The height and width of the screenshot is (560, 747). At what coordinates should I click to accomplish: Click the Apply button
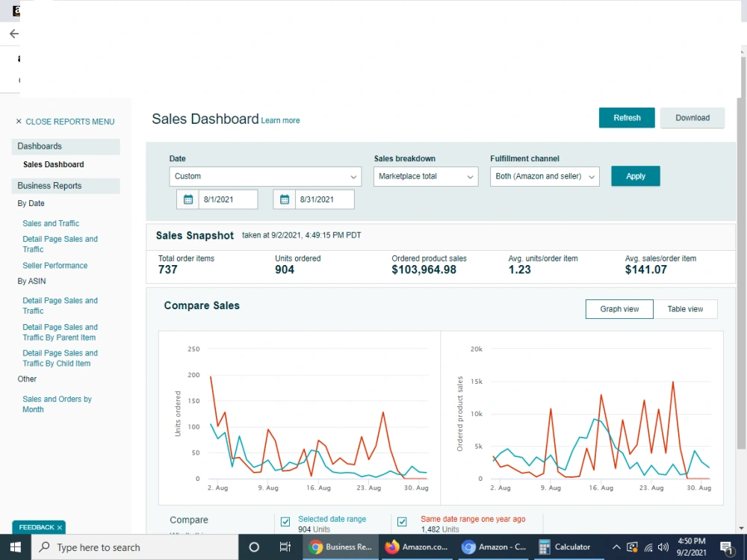pyautogui.click(x=636, y=176)
